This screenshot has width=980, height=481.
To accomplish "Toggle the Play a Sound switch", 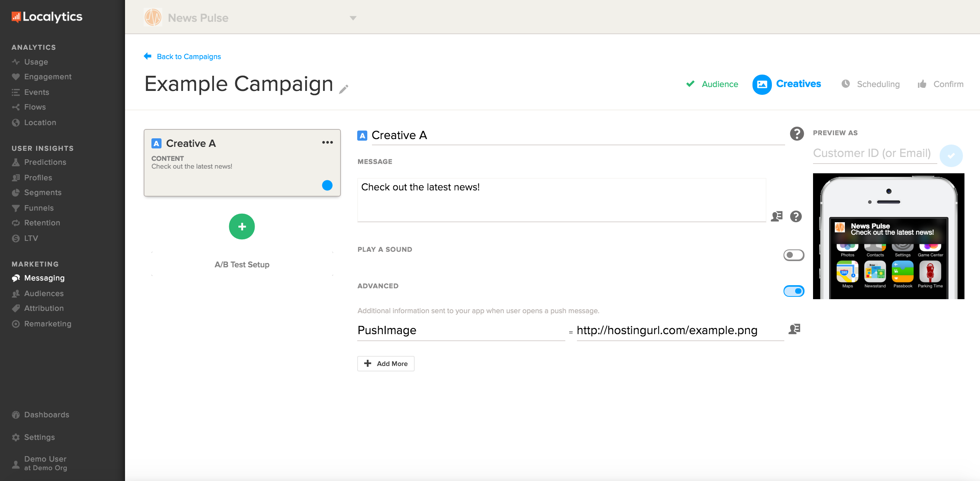I will coord(794,255).
